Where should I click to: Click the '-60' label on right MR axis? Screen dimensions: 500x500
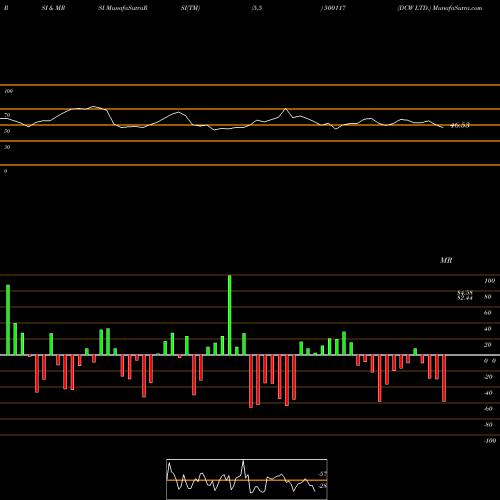[488, 409]
